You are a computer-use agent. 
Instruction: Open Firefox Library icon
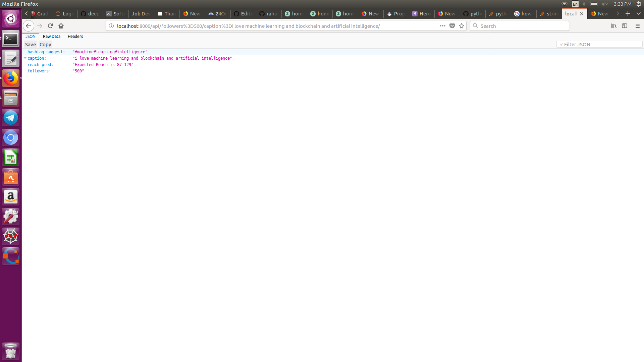614,26
